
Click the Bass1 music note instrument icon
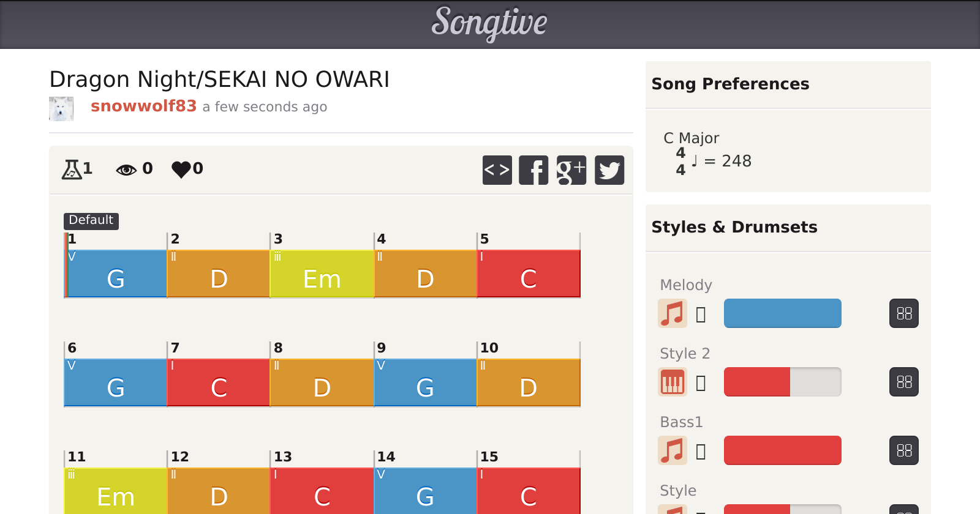pyautogui.click(x=673, y=450)
